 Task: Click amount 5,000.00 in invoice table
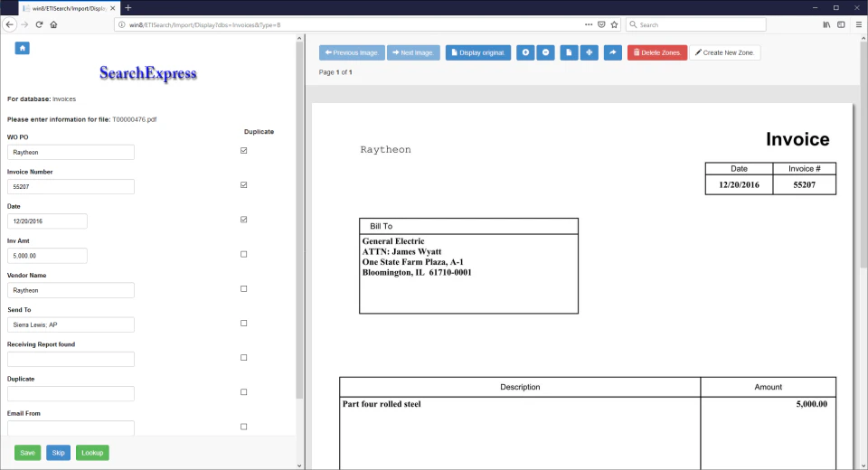tap(812, 404)
